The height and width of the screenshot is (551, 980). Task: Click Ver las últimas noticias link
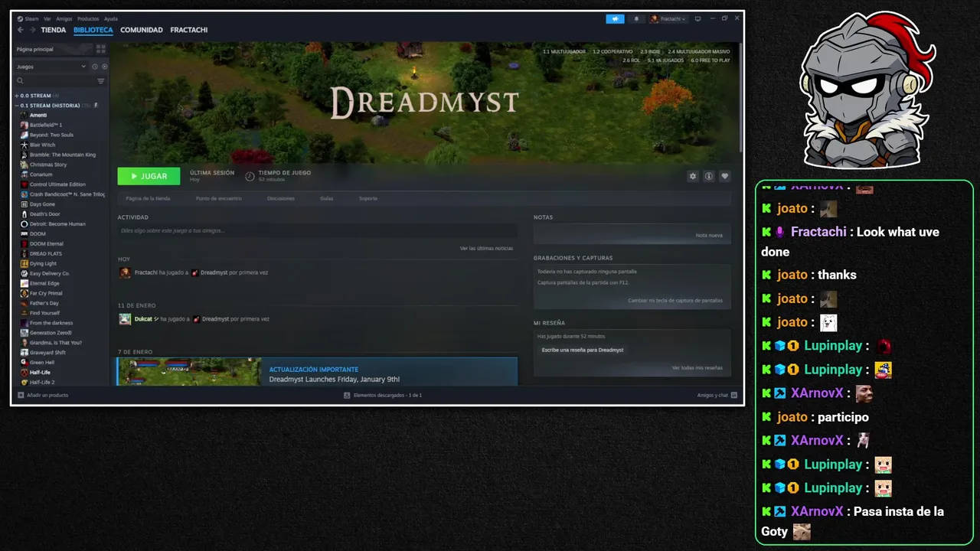pyautogui.click(x=486, y=248)
